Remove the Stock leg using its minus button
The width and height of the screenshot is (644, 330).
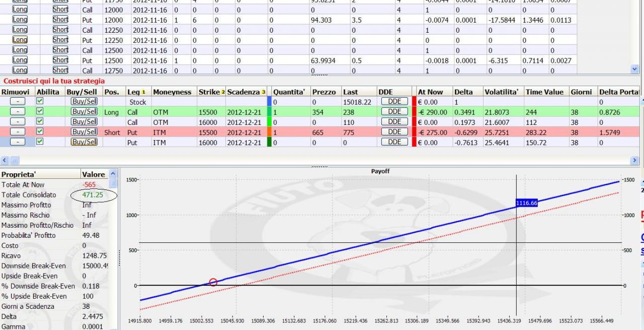(18, 101)
